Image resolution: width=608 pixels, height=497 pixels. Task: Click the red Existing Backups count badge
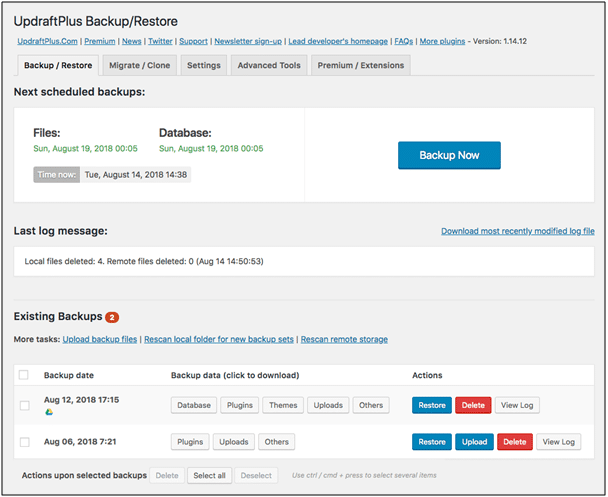pos(112,318)
